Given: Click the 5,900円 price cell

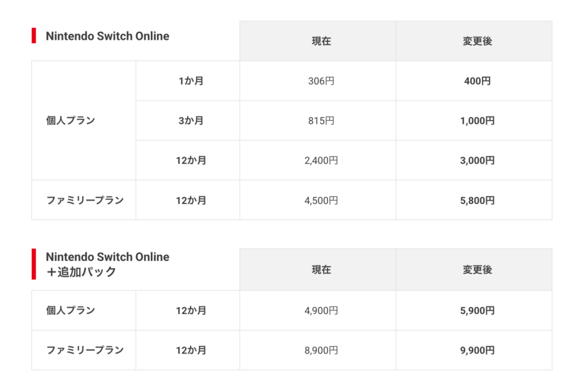Looking at the screenshot, I should (x=477, y=311).
